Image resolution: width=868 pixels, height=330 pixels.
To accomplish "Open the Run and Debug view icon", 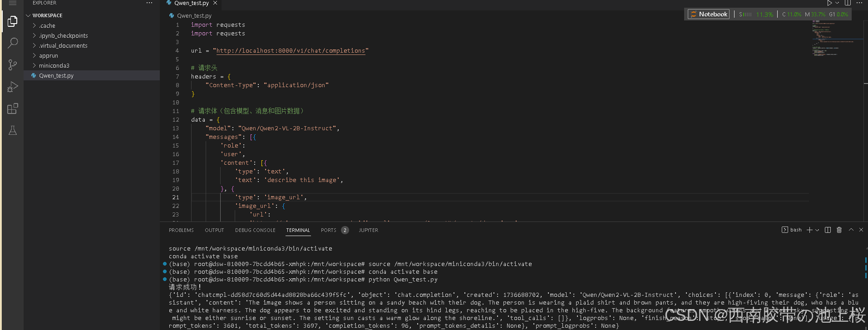I will [13, 87].
